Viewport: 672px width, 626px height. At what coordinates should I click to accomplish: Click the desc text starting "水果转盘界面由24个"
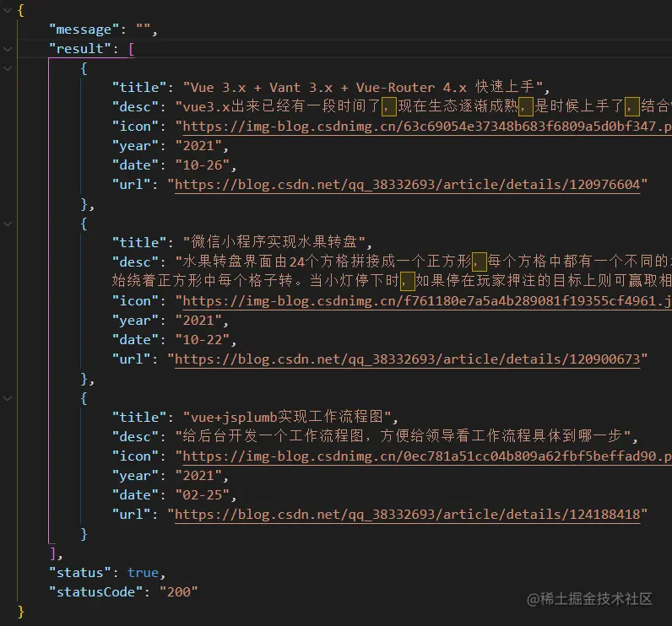(x=424, y=262)
